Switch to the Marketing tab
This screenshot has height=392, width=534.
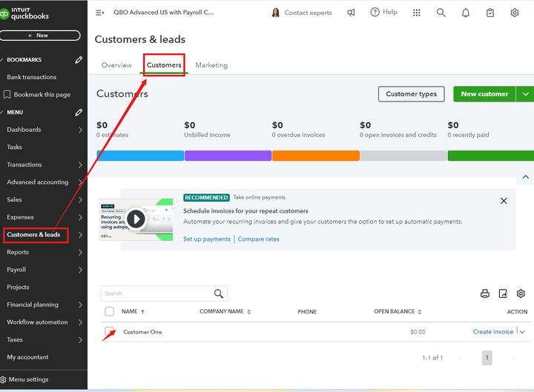[x=211, y=65]
